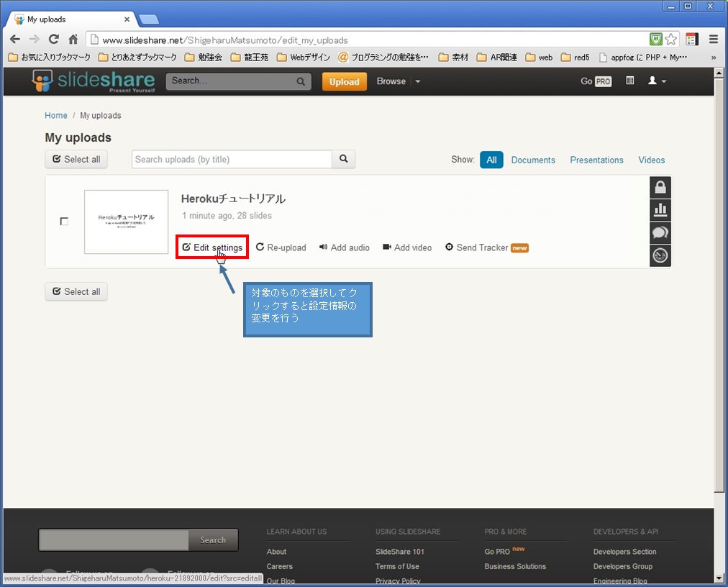Viewport: 728px width, 587px height.
Task: Open Business Solutions footer link
Action: [x=515, y=566]
